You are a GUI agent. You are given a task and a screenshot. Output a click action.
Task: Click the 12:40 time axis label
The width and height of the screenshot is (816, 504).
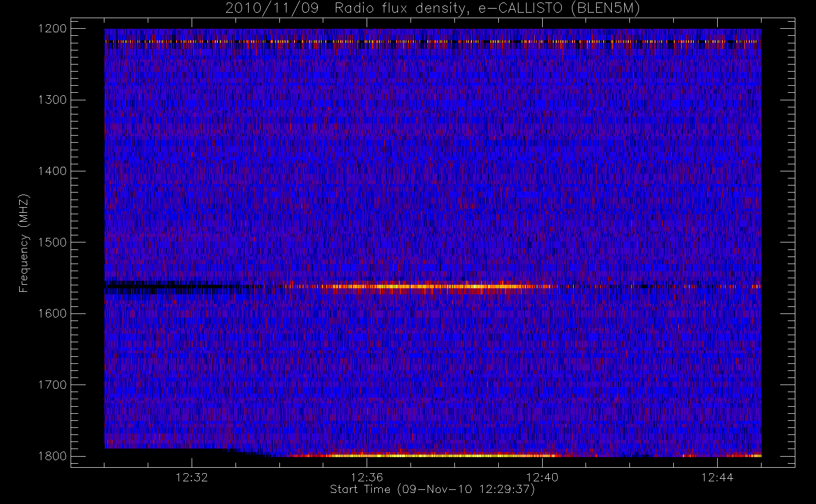click(542, 477)
